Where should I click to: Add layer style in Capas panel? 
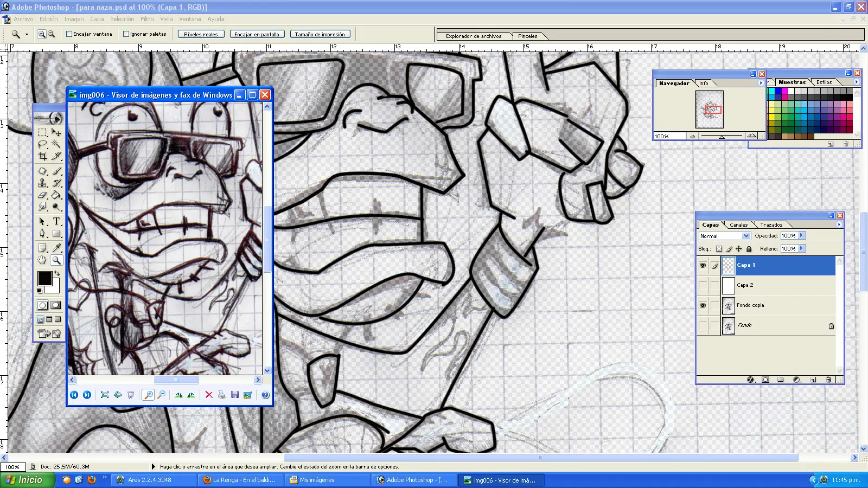[x=751, y=380]
